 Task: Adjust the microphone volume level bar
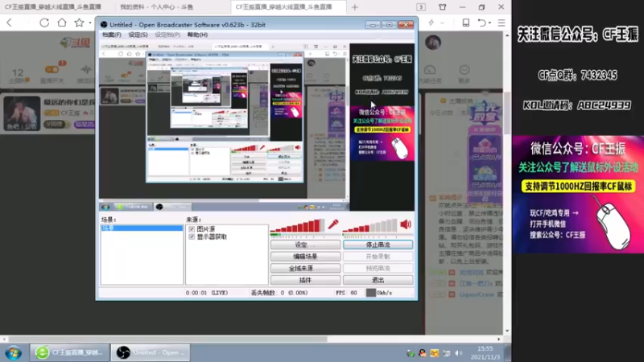point(297,225)
